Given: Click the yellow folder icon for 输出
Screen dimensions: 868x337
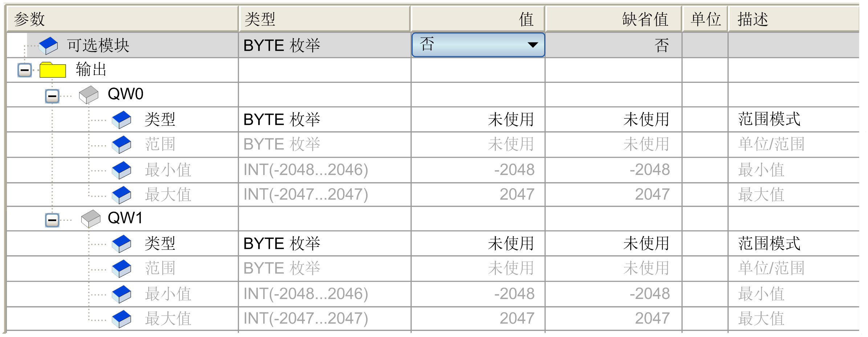Looking at the screenshot, I should (53, 70).
